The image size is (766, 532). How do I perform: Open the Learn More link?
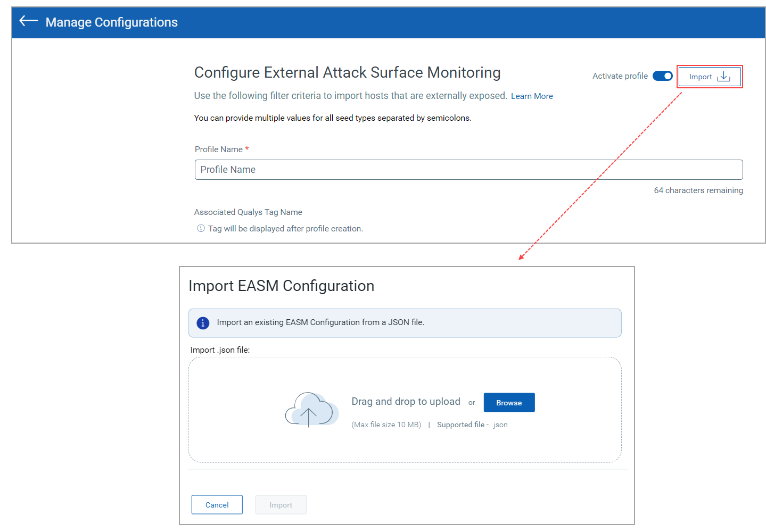532,96
